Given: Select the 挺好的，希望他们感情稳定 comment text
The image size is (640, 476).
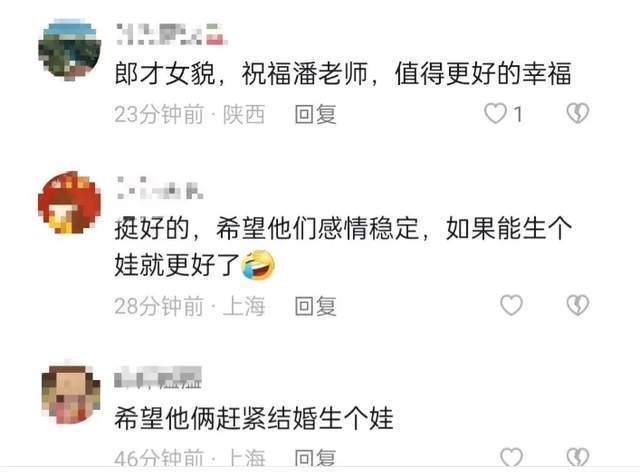Looking at the screenshot, I should (343, 247).
